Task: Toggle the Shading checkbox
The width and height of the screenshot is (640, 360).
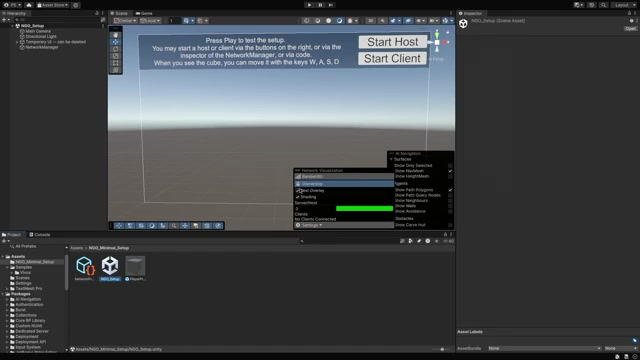Action: pos(298,197)
